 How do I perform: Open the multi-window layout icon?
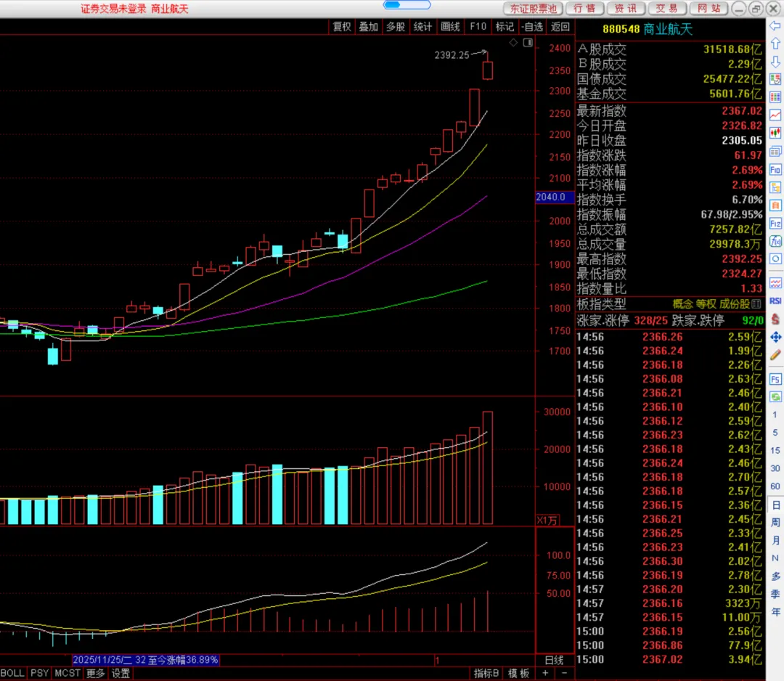pyautogui.click(x=775, y=152)
